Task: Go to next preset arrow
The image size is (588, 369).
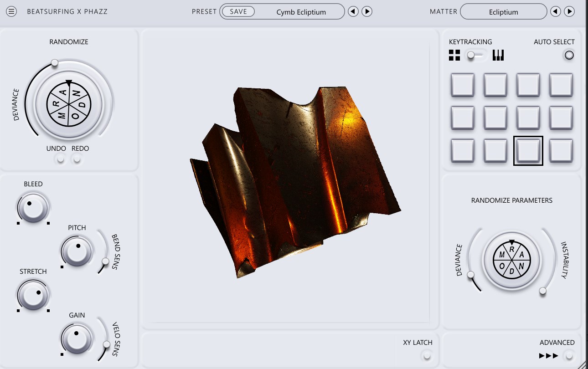Action: click(x=367, y=12)
